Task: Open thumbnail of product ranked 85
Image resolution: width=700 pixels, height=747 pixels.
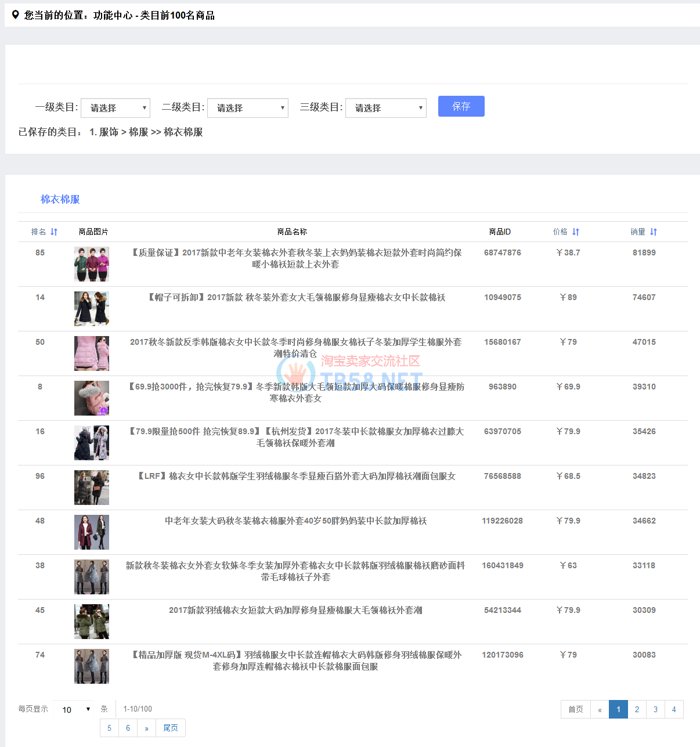Action: pyautogui.click(x=92, y=264)
